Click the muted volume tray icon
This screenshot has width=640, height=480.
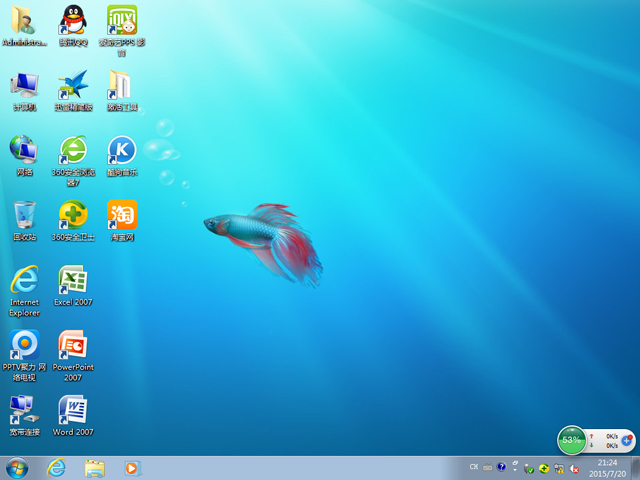pyautogui.click(x=574, y=469)
